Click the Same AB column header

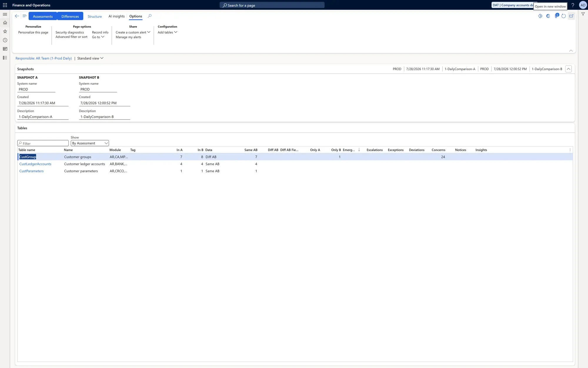point(251,150)
